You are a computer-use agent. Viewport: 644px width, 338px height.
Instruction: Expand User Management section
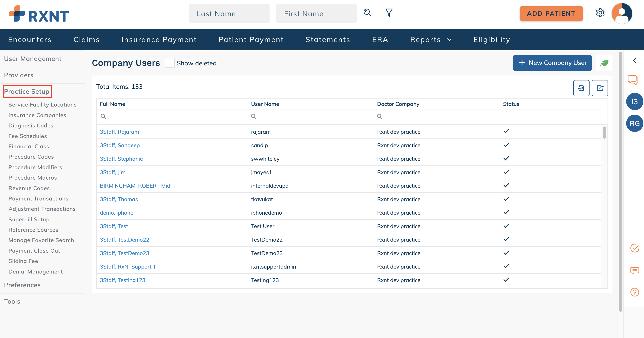pos(32,59)
